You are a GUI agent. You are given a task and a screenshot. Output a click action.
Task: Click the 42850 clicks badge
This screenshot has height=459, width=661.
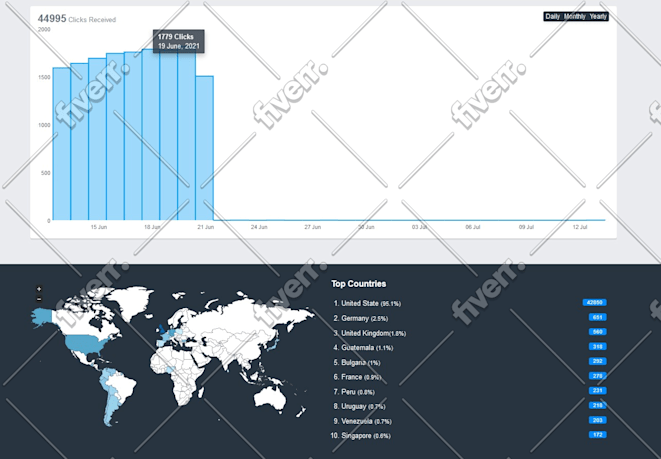click(x=595, y=303)
